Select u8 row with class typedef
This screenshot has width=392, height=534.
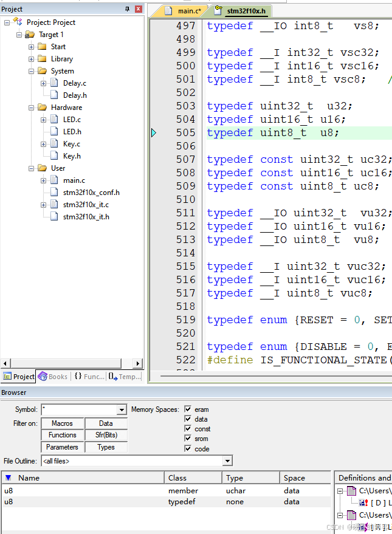166,502
